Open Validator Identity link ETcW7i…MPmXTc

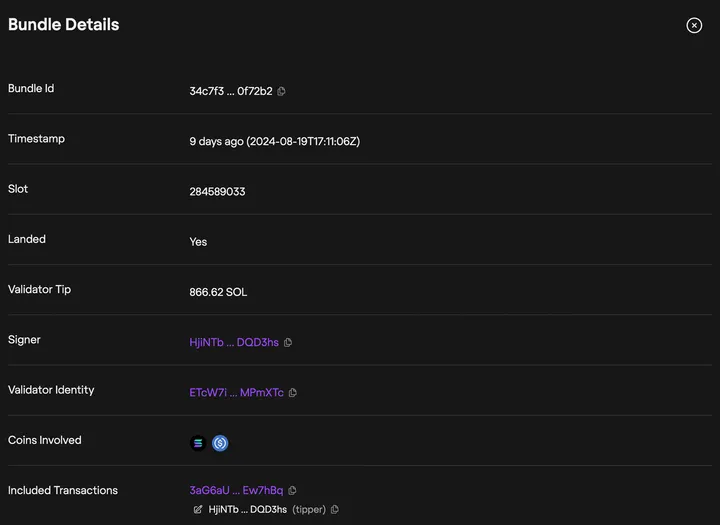coord(236,393)
